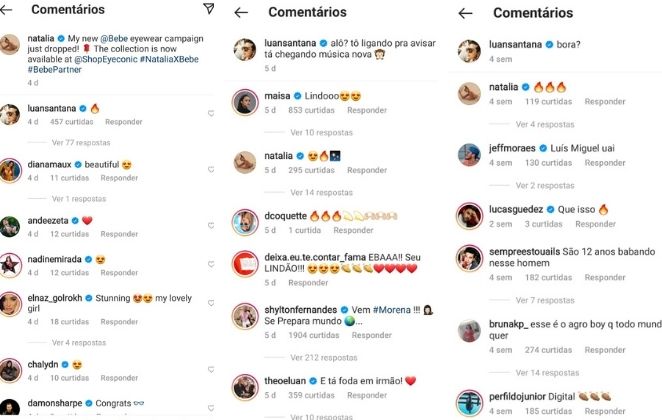Show Ver 7 respostas under sempreestouails
Viewport: 662px width, 420px height.
tap(545, 301)
